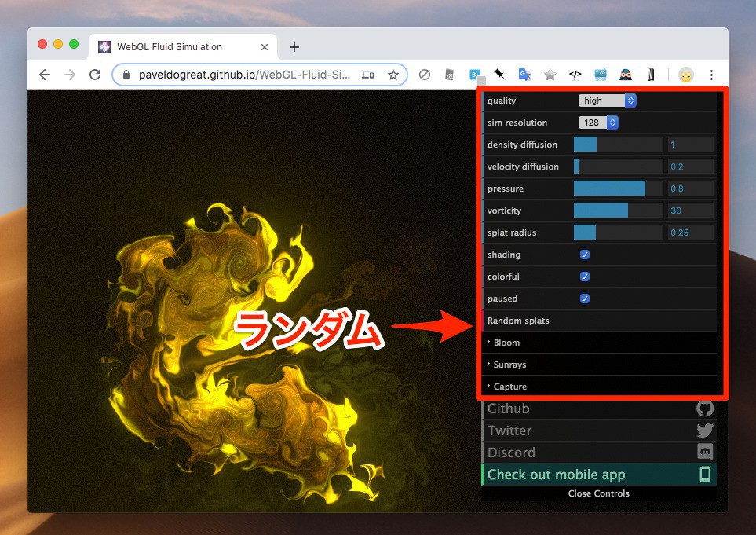Image resolution: width=756 pixels, height=535 pixels.
Task: Click the Discord logo icon
Action: 704,453
